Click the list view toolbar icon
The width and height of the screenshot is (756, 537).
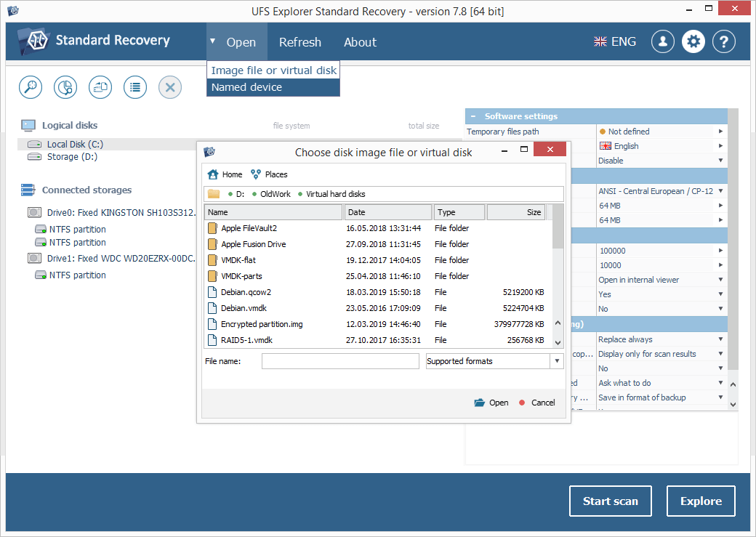135,87
